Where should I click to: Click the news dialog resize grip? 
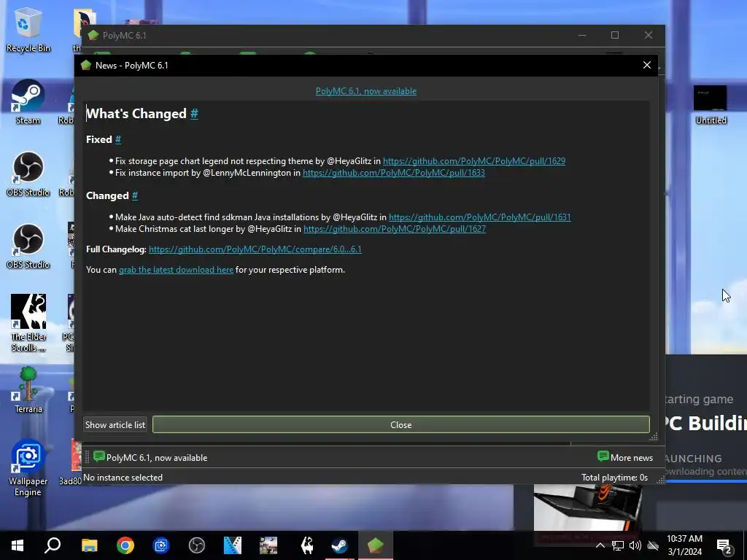pos(654,437)
